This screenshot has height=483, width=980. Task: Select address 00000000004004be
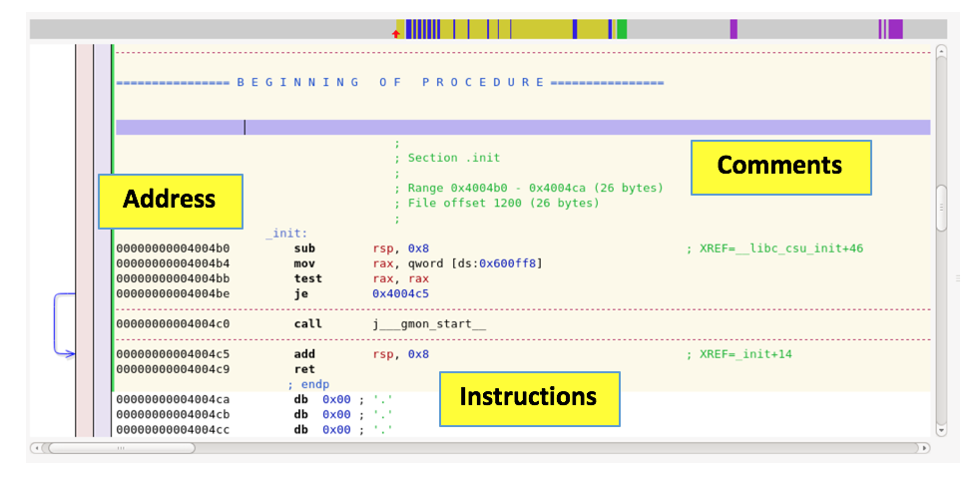point(173,293)
